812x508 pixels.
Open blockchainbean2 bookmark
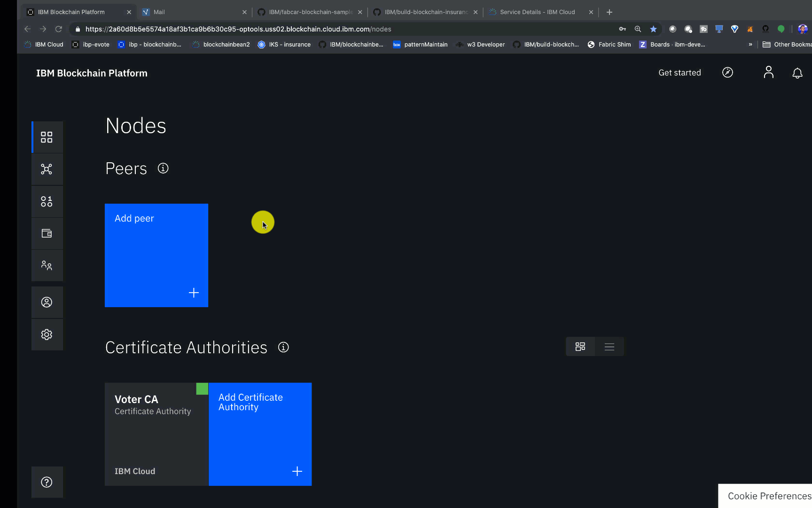tap(221, 45)
